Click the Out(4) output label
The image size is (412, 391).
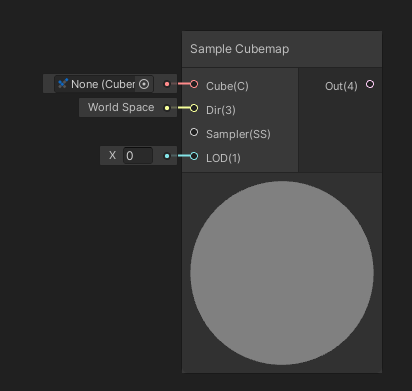click(341, 86)
